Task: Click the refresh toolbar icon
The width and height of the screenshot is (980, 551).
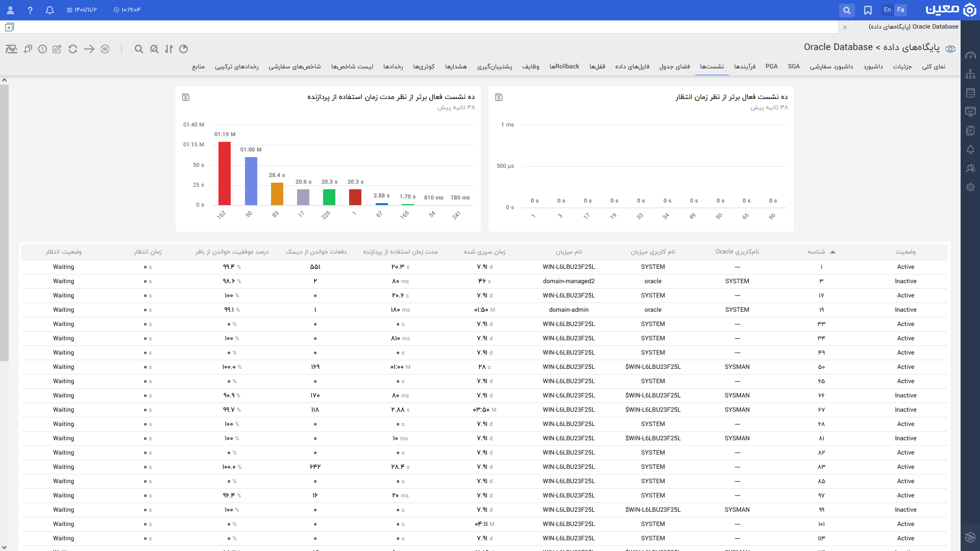Action: click(x=73, y=49)
